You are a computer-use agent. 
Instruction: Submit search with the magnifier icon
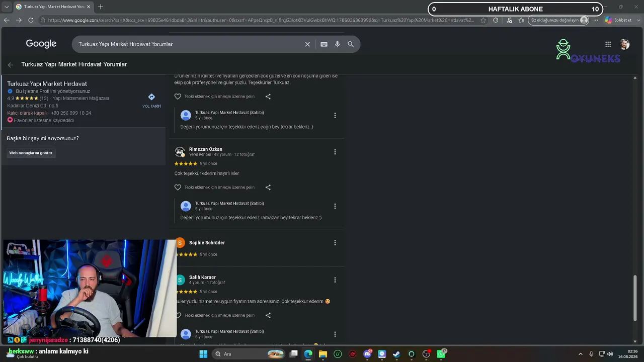[x=351, y=44]
